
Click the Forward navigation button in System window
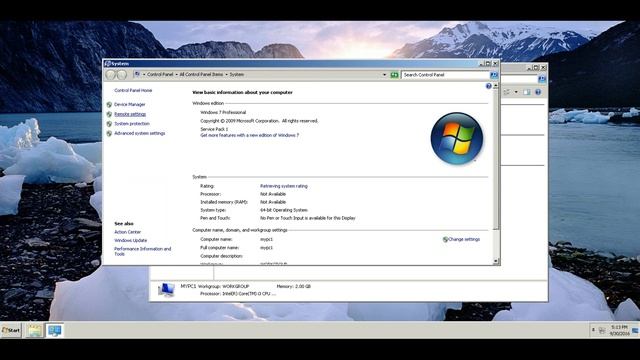[x=122, y=75]
